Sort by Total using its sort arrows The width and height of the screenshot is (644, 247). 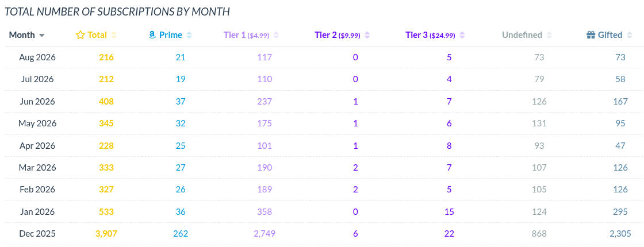[x=114, y=35]
